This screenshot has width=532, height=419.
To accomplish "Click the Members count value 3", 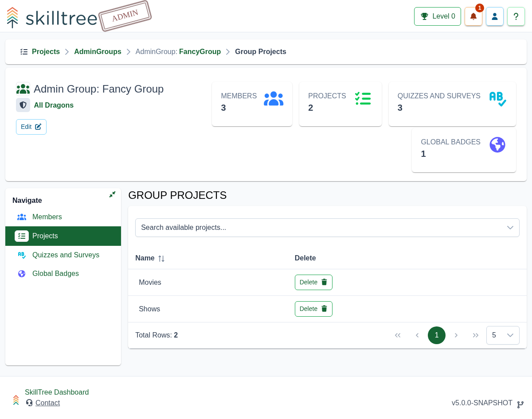I will click(x=223, y=108).
